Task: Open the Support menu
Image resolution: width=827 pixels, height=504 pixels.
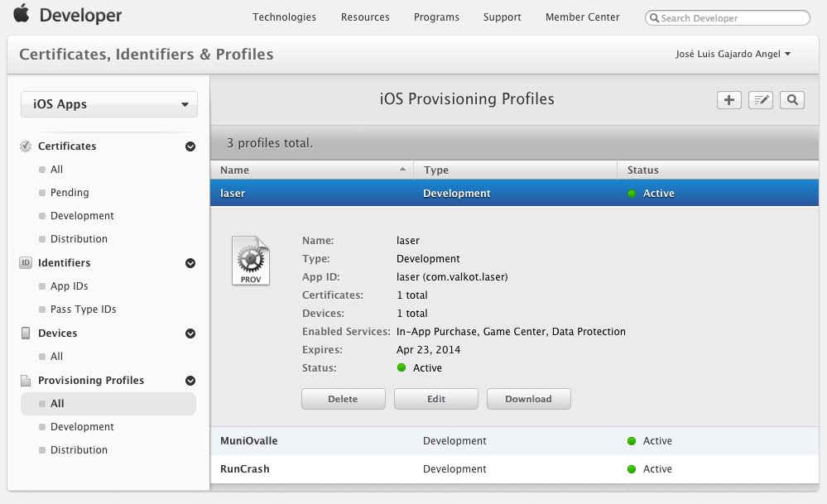Action: click(x=502, y=17)
